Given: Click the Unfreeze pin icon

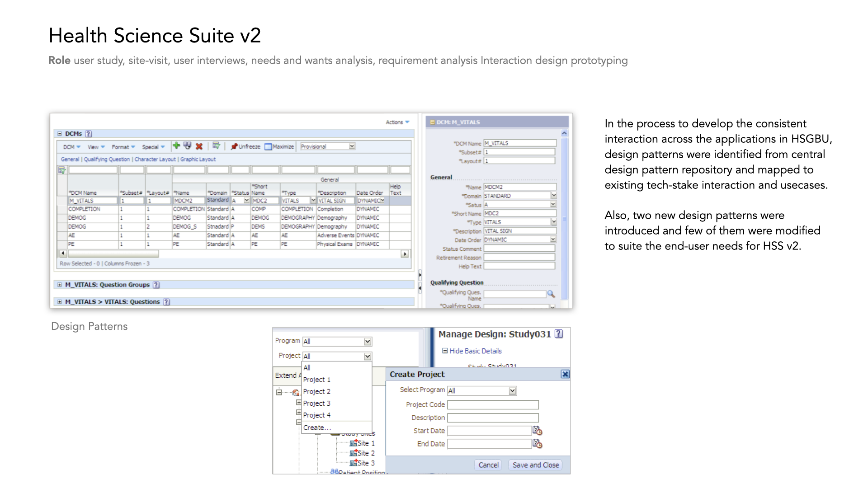Looking at the screenshot, I should pos(234,146).
